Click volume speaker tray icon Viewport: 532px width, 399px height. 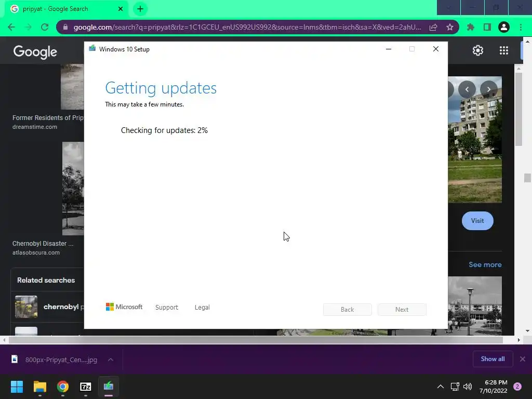tap(468, 387)
